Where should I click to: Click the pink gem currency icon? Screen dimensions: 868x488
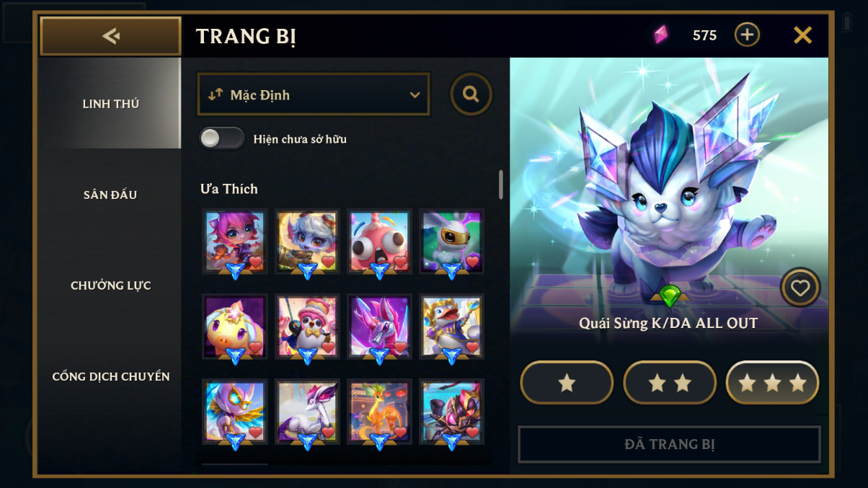tap(660, 35)
